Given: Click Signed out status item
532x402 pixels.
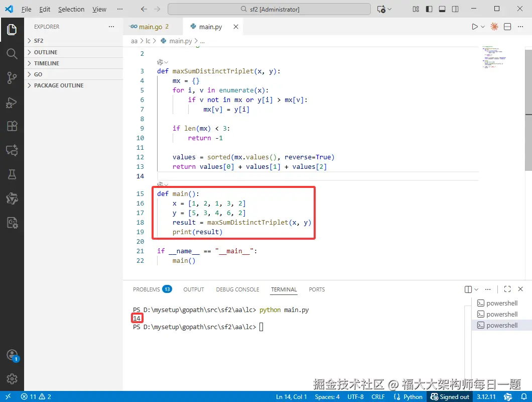Looking at the screenshot, I should point(450,396).
